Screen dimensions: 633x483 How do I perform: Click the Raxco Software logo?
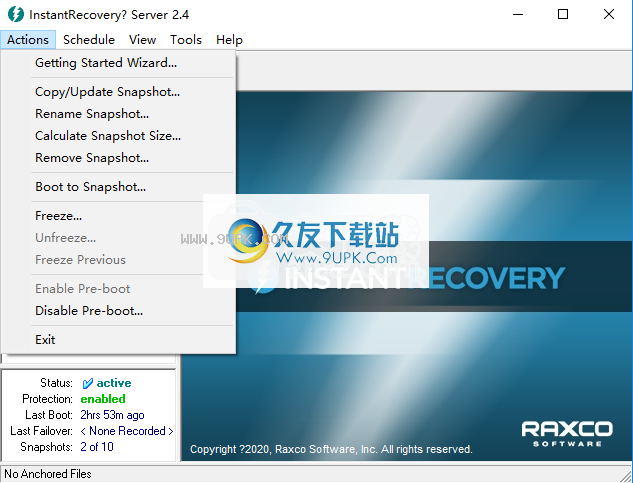[567, 433]
